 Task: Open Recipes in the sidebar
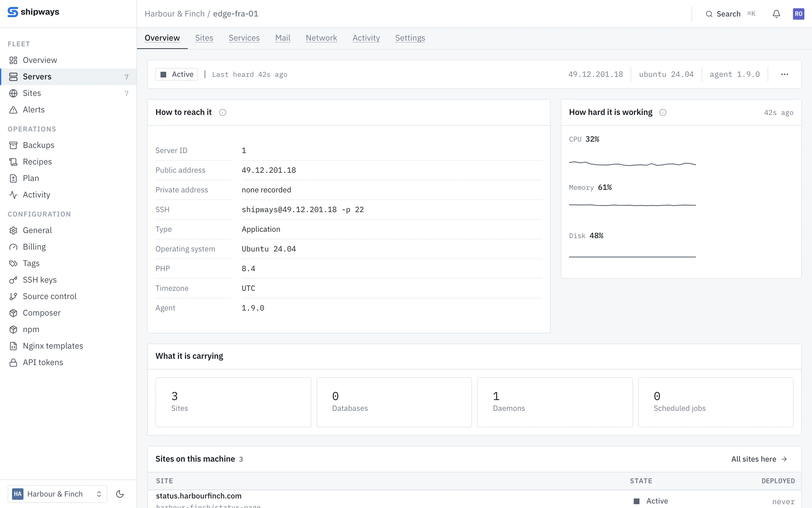tap(69, 162)
